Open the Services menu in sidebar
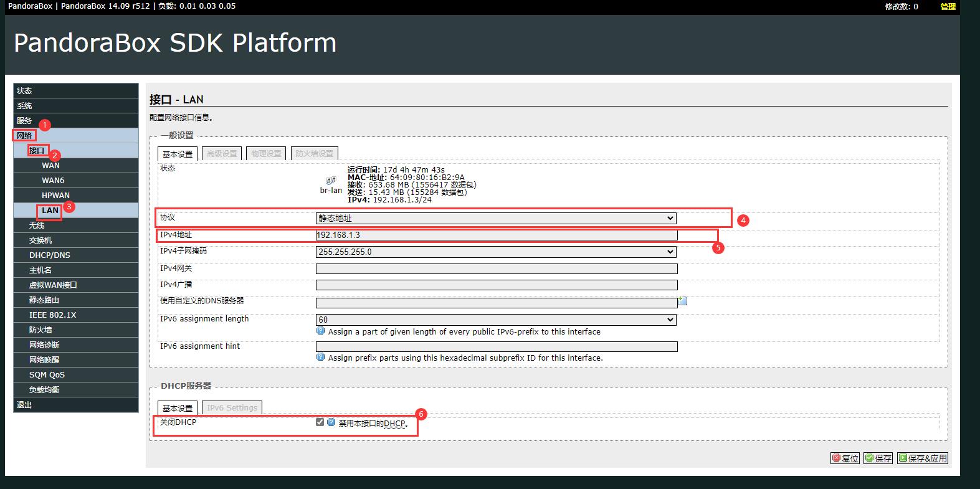Image resolution: width=980 pixels, height=489 pixels. 76,121
